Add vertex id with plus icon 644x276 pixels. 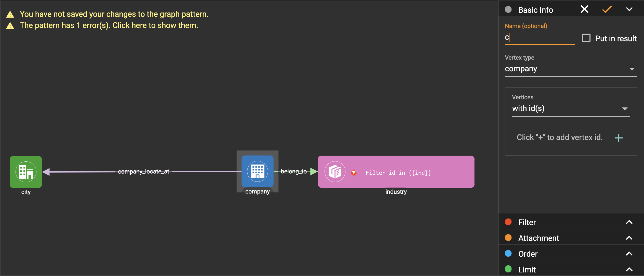coord(619,138)
